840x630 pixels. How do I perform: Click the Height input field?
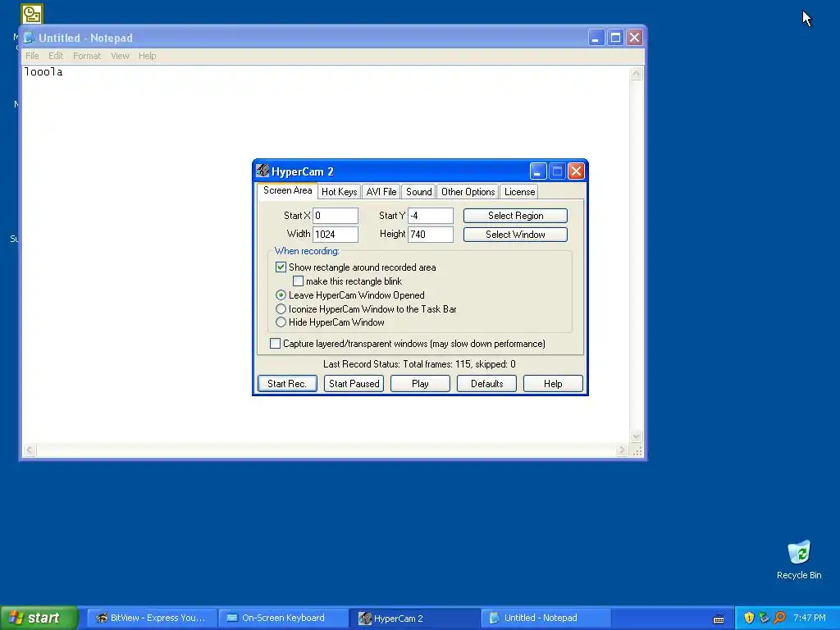(431, 234)
